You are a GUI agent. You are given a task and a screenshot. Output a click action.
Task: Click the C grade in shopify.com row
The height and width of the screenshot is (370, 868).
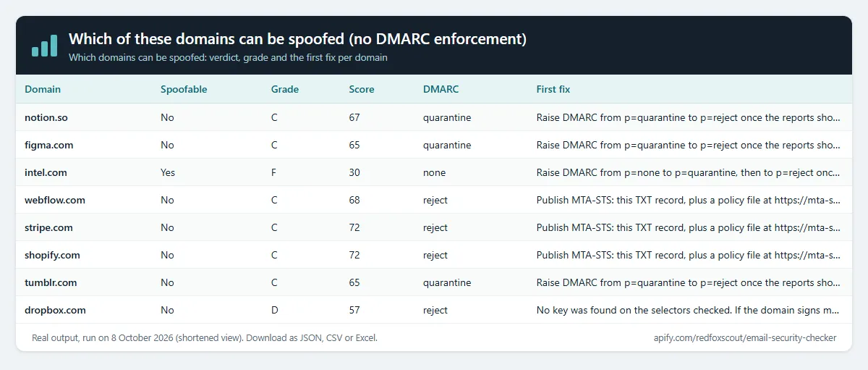(x=274, y=255)
